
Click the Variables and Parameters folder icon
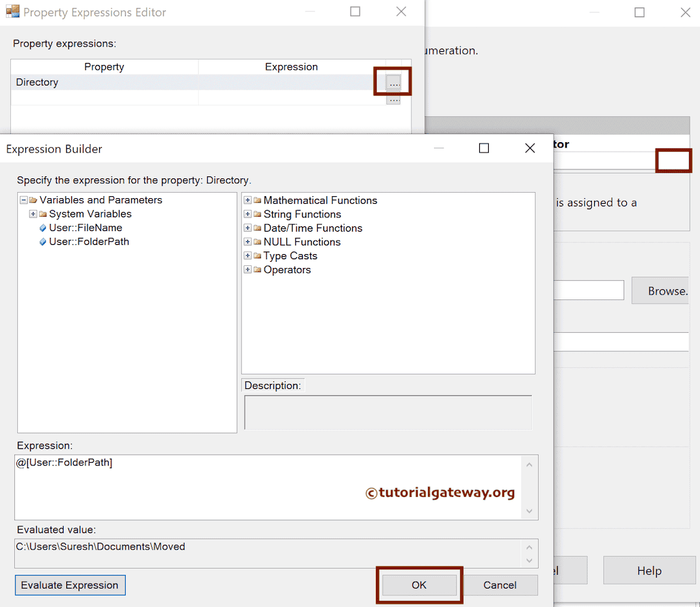click(x=33, y=200)
